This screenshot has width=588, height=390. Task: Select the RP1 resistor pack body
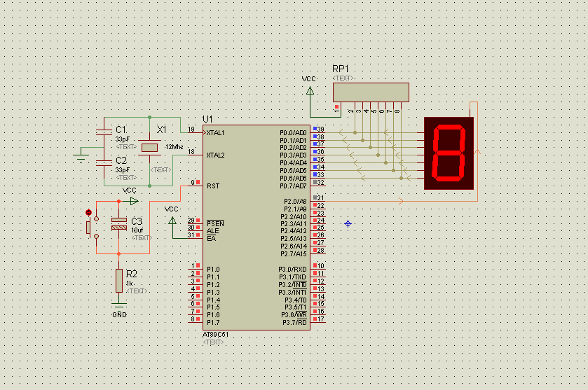point(371,92)
